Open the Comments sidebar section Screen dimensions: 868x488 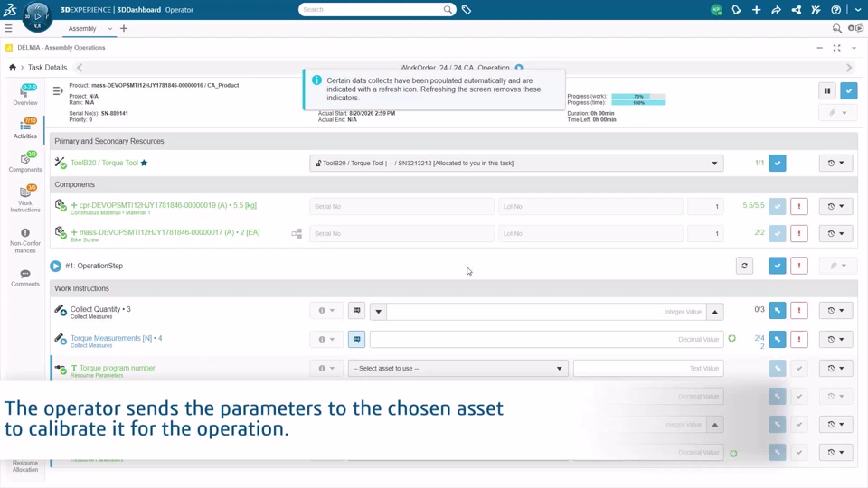click(x=25, y=277)
